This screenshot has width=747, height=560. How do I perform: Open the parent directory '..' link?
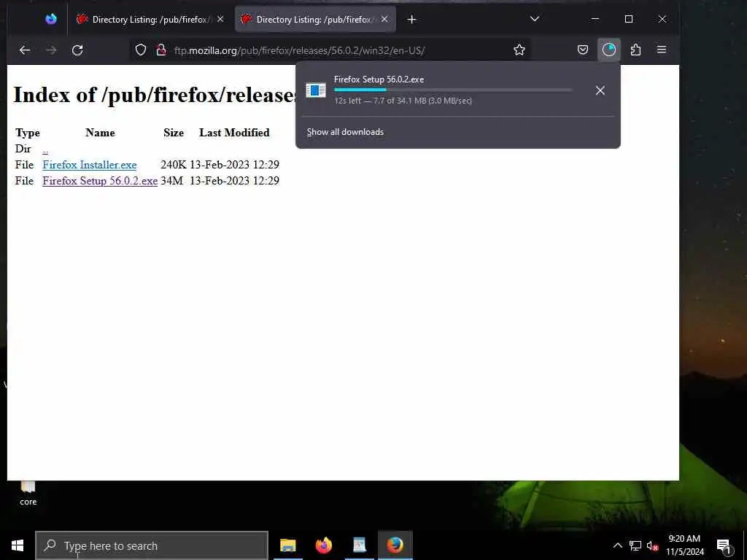point(45,149)
